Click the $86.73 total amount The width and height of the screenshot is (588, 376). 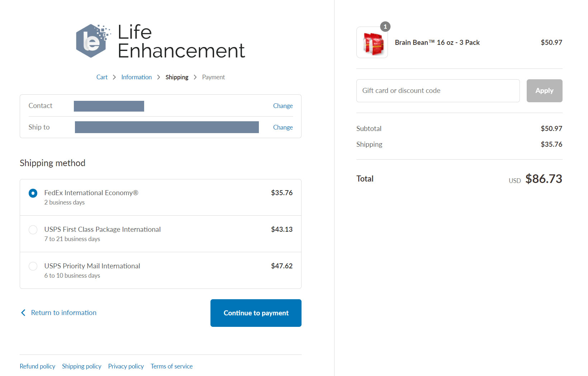(x=544, y=179)
